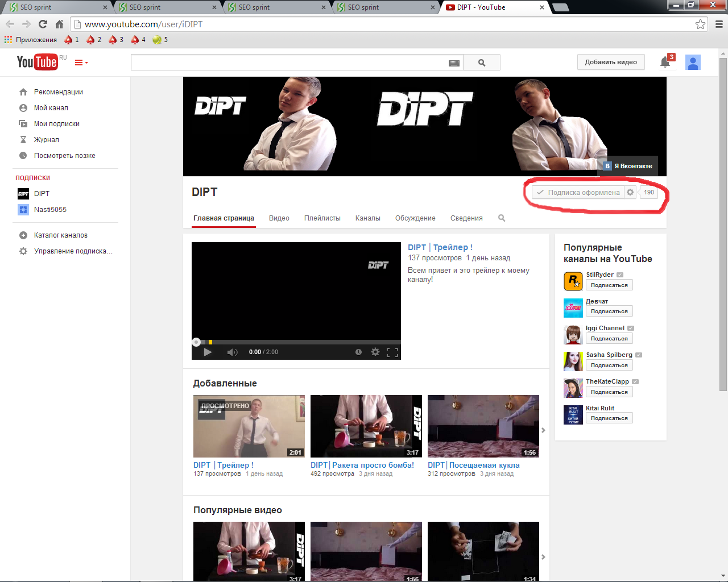Open bookmark labeled 1
This screenshot has height=582, width=728.
pos(72,40)
